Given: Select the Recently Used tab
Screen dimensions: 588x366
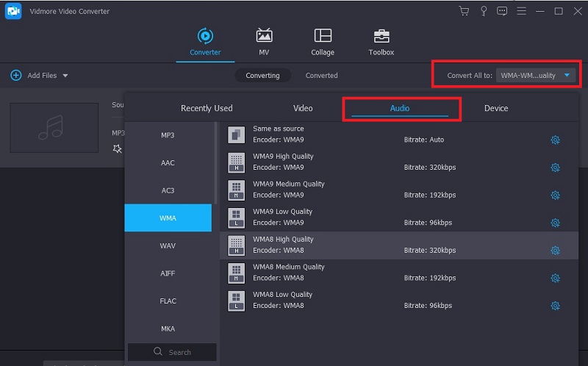Looking at the screenshot, I should [x=207, y=108].
